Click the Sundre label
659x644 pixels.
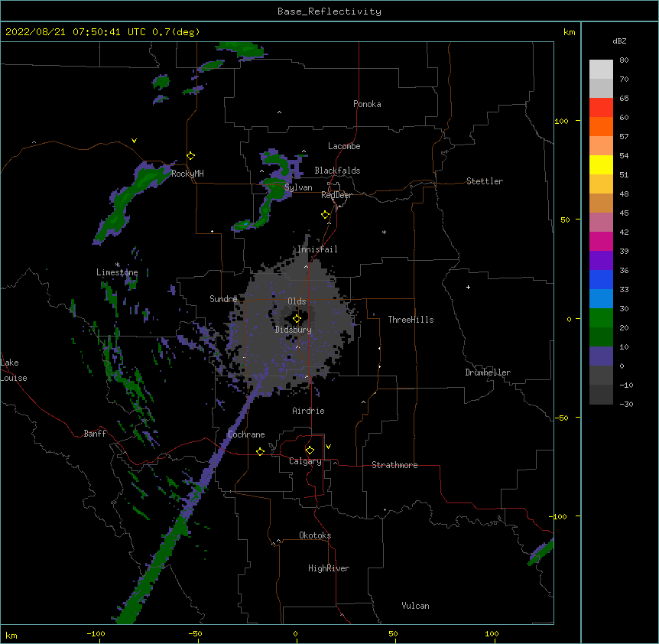[x=223, y=299]
